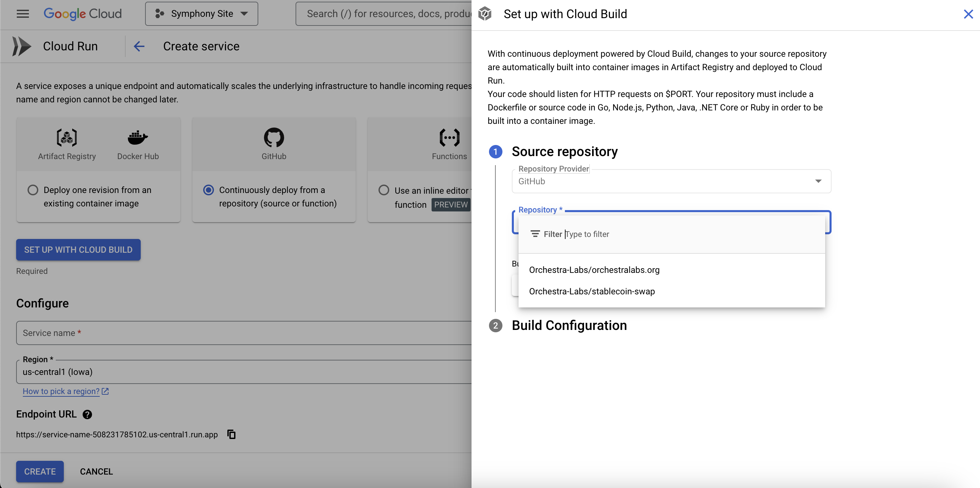
Task: Close the Set up with Cloud Build panel
Action: click(x=968, y=14)
